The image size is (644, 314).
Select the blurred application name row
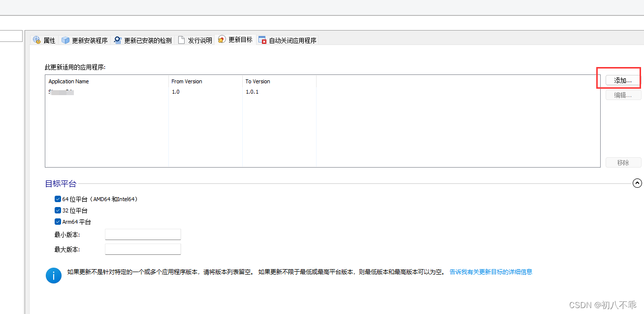pos(61,92)
